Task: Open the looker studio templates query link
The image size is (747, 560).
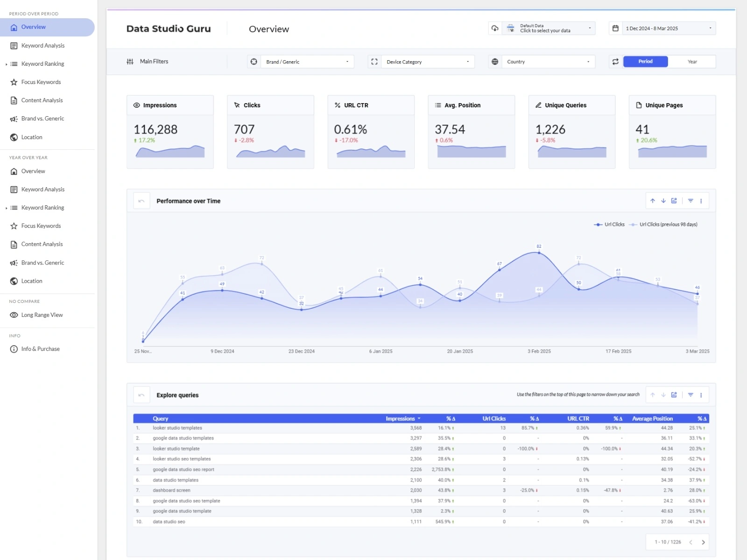Action: point(177,428)
